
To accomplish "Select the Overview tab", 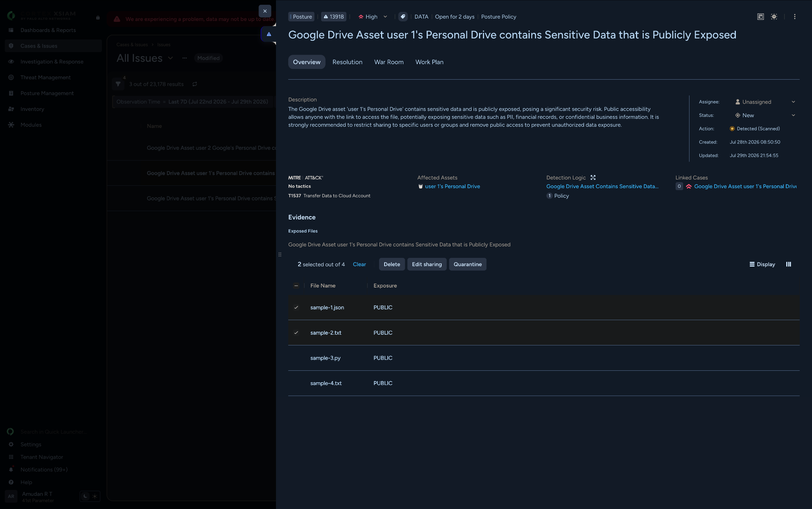I will tap(307, 62).
